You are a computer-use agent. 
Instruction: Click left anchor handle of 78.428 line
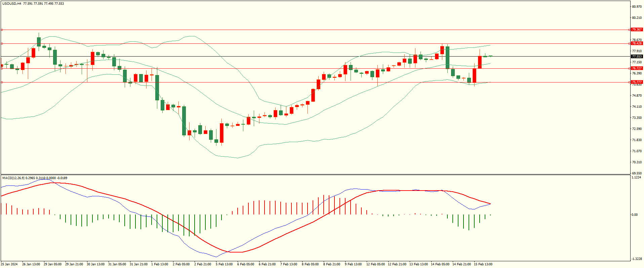click(x=2, y=43)
